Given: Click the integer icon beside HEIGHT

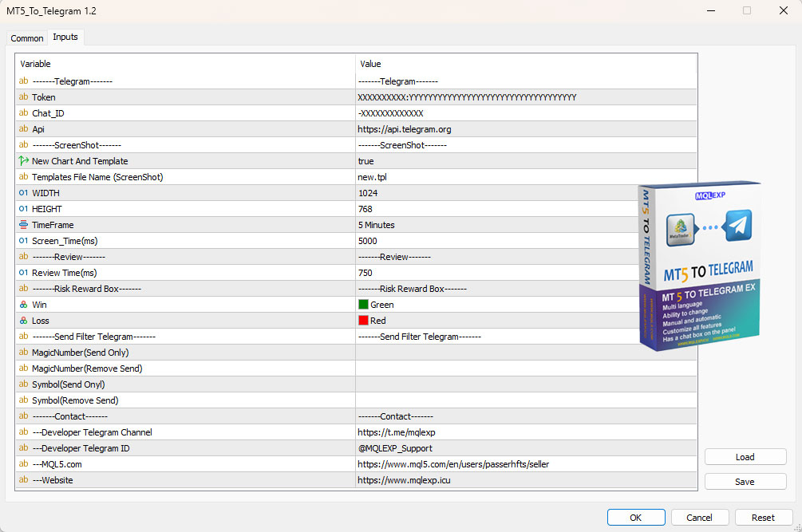Looking at the screenshot, I should [x=23, y=208].
